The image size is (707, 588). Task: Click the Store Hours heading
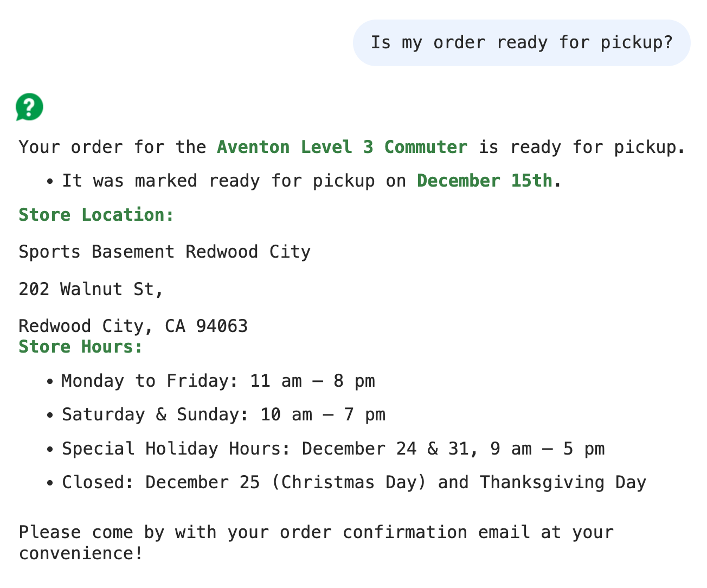pos(80,347)
